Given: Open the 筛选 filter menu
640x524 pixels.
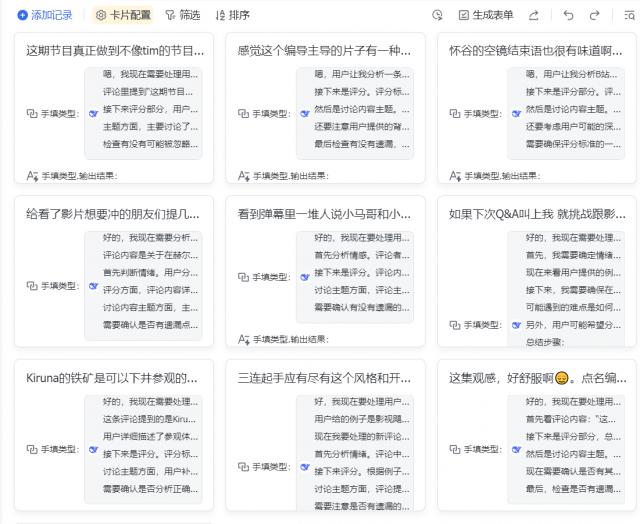Looking at the screenshot, I should pyautogui.click(x=182, y=15).
